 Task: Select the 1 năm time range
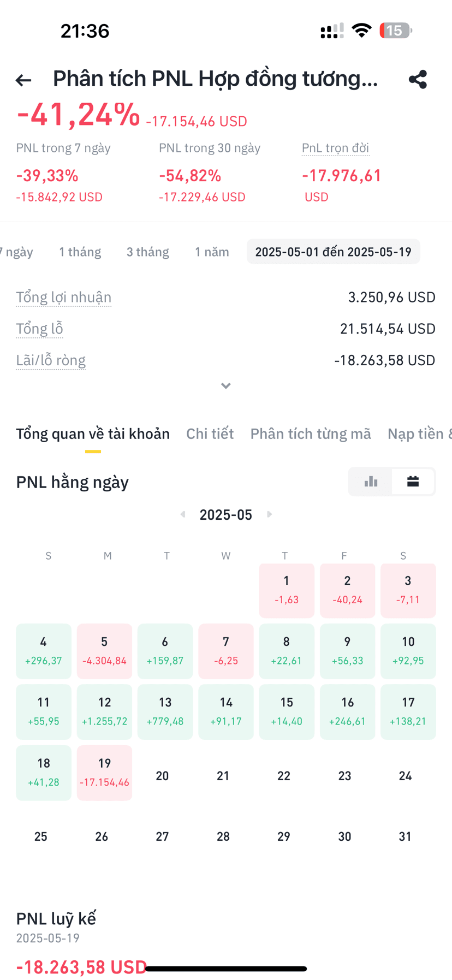[x=212, y=252]
